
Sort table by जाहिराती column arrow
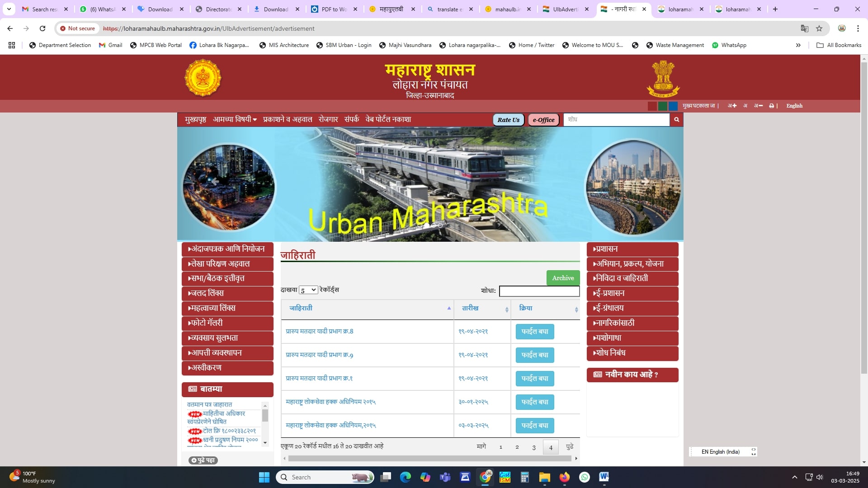[x=449, y=308]
